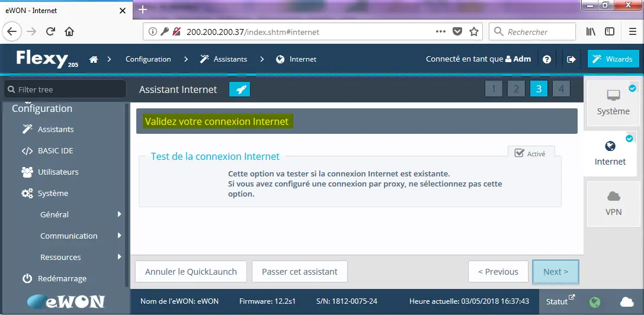Open the page actions three-dot menu

441,31
